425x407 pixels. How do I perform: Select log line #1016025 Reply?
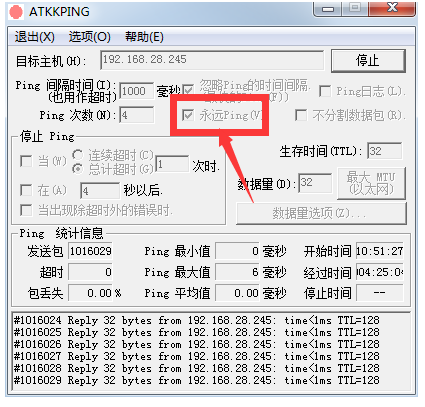click(196, 333)
